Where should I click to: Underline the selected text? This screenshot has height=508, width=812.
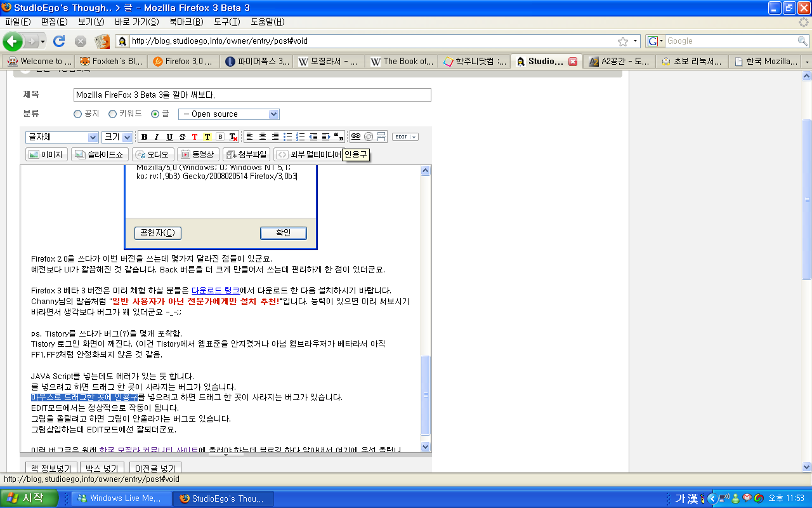tap(169, 137)
